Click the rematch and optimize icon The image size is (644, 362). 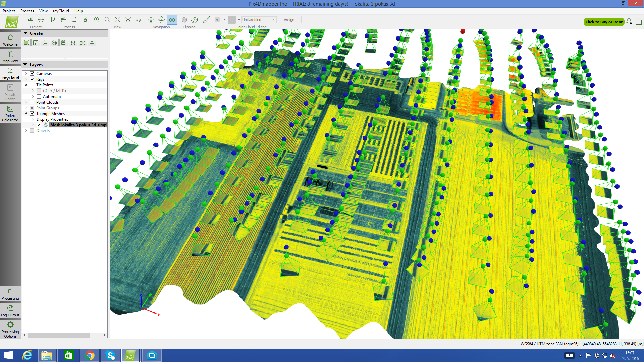click(85, 20)
